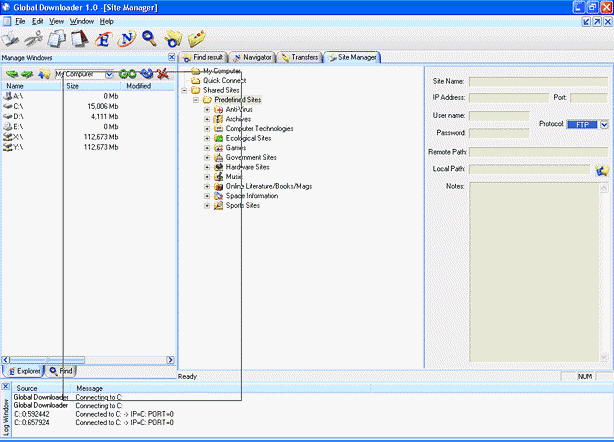The image size is (614, 442).
Task: Click the back green arrow in Manage Windows
Action: [12, 74]
